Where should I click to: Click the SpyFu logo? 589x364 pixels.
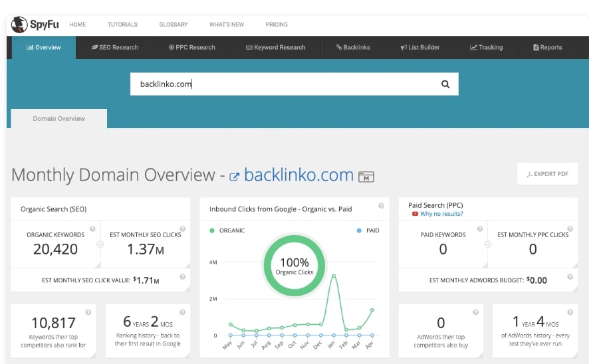pyautogui.click(x=35, y=25)
